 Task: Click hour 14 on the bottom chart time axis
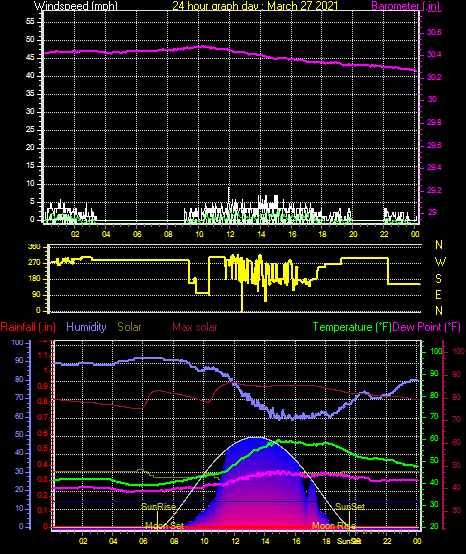click(265, 541)
